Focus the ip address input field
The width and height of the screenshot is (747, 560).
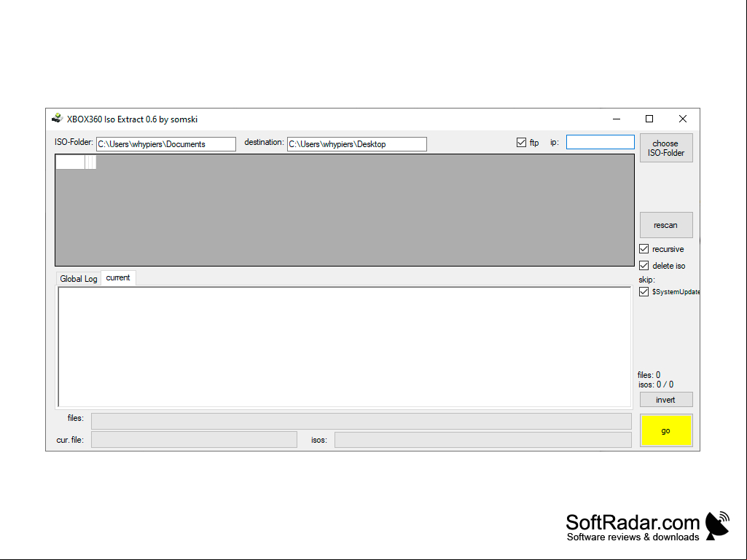pyautogui.click(x=601, y=142)
